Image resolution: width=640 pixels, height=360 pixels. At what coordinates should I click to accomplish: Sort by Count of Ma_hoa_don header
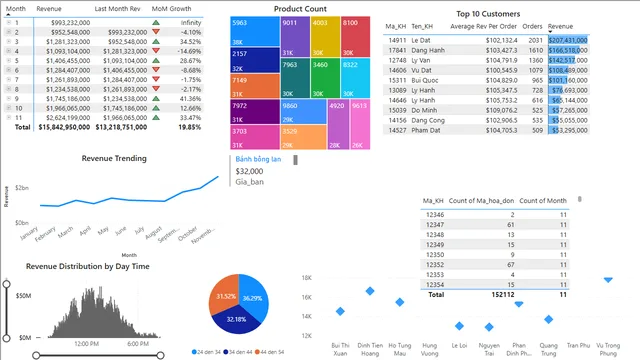(481, 200)
